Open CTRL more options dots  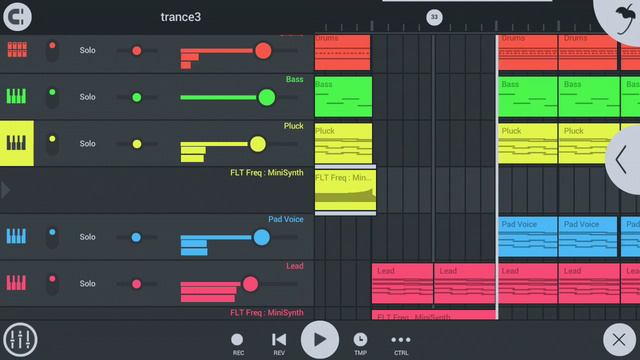(401, 344)
